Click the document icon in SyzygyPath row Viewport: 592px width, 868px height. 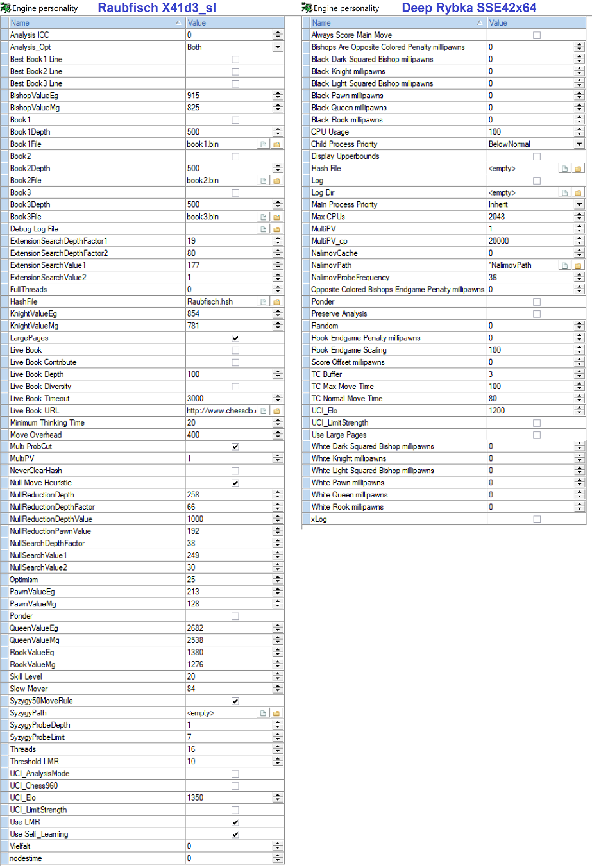pyautogui.click(x=264, y=713)
